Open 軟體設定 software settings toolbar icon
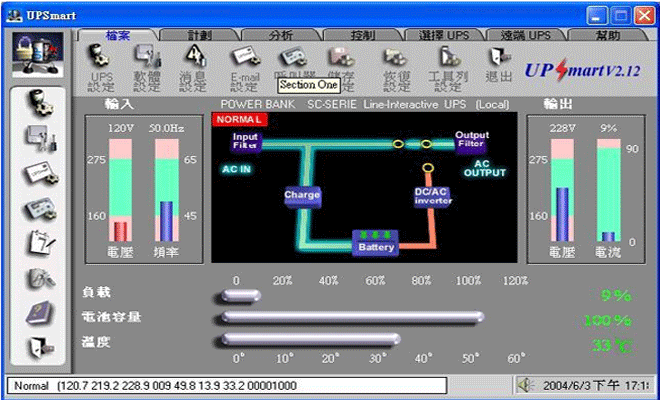The image size is (660, 400). click(147, 67)
